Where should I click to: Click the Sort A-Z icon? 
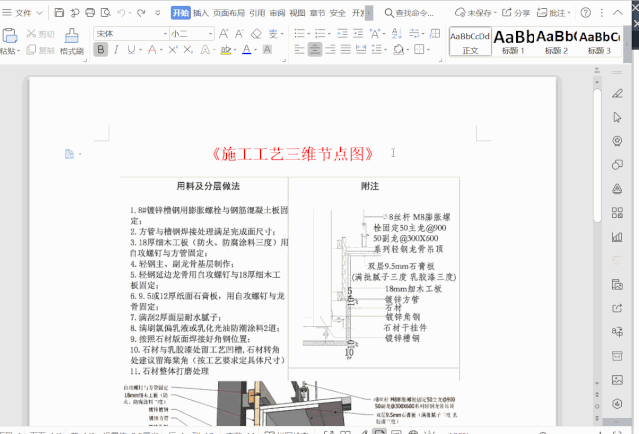click(397, 33)
